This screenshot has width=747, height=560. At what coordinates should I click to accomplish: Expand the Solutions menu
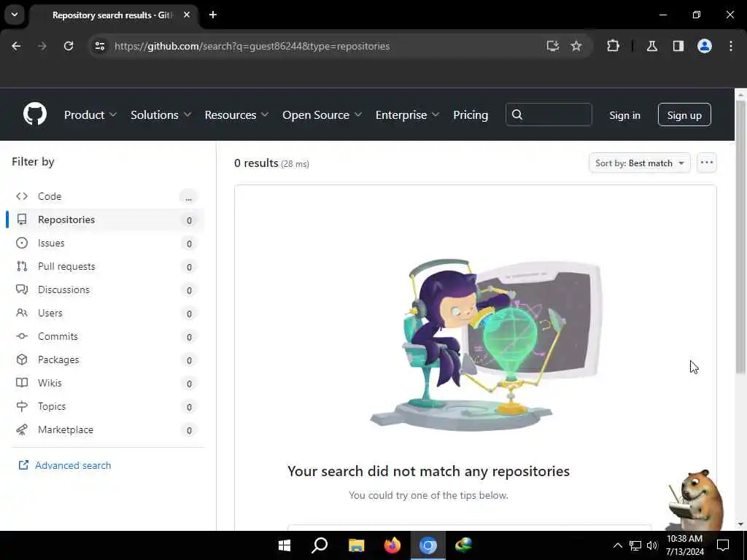click(160, 114)
